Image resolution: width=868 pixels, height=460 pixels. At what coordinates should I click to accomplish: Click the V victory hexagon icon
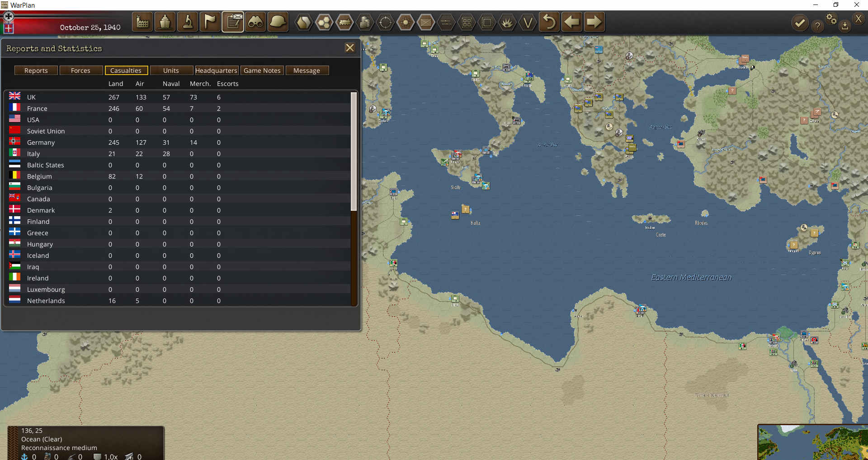point(528,22)
